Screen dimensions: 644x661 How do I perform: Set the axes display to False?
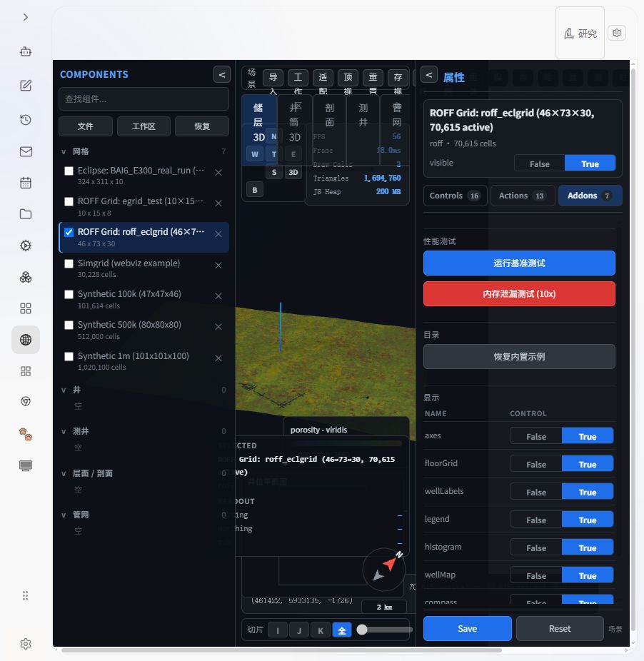tap(536, 436)
